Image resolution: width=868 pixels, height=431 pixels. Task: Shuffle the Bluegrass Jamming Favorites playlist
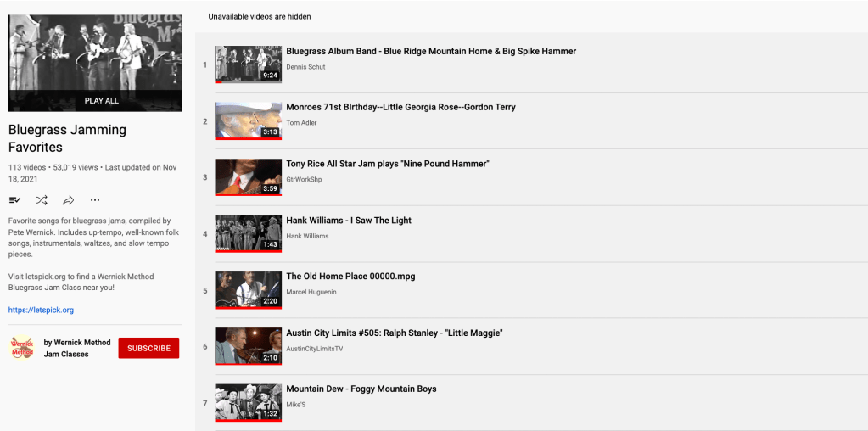click(x=42, y=200)
